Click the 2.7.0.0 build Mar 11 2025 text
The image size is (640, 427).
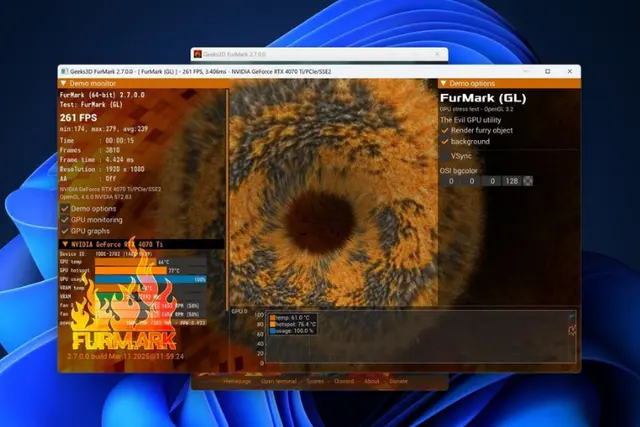(126, 356)
